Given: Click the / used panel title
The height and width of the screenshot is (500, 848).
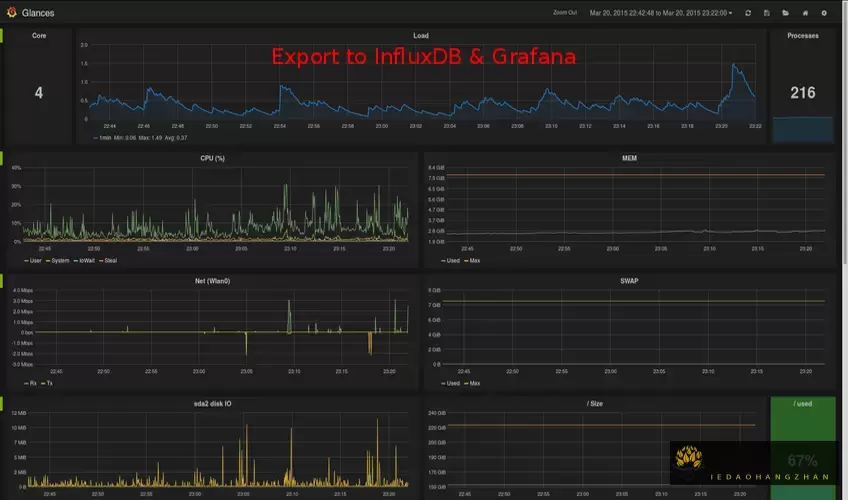Looking at the screenshot, I should tap(803, 404).
